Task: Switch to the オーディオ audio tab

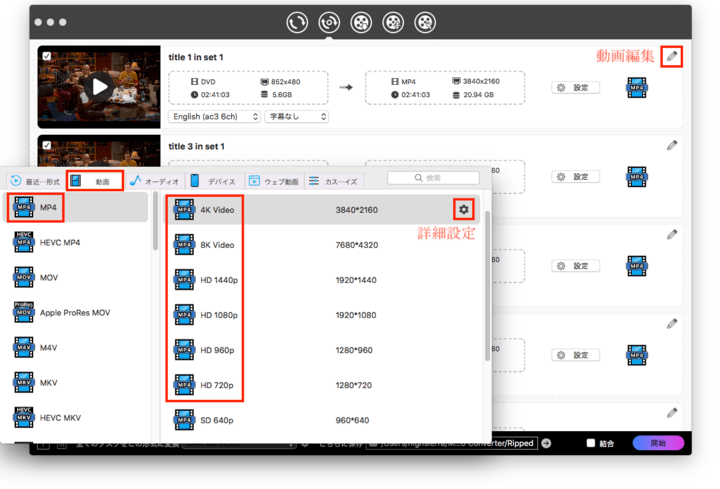Action: pos(154,181)
